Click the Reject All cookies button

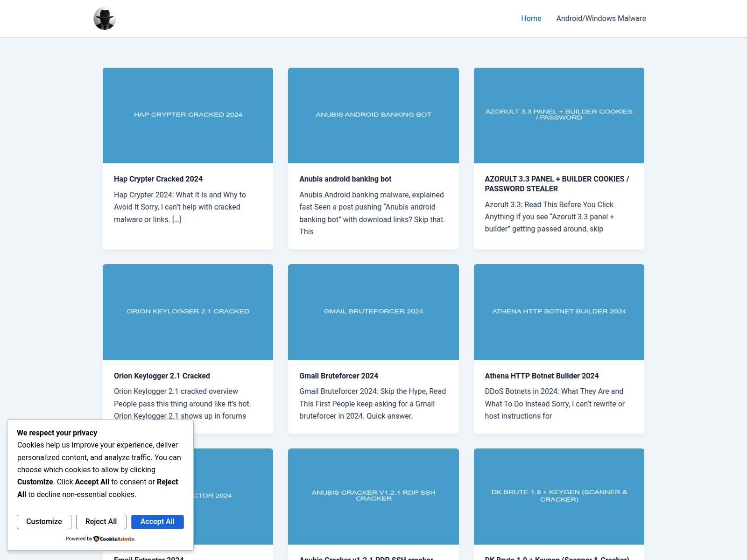(101, 522)
